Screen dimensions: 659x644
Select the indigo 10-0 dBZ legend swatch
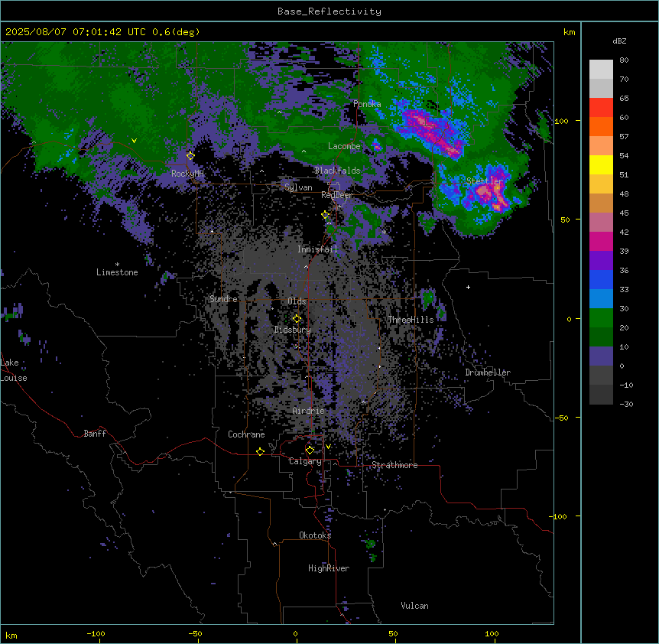tap(601, 356)
